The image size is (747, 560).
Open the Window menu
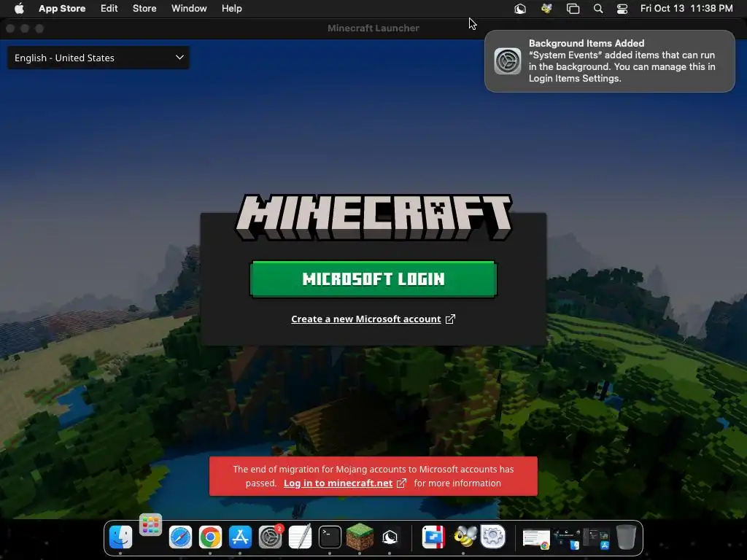coord(189,9)
